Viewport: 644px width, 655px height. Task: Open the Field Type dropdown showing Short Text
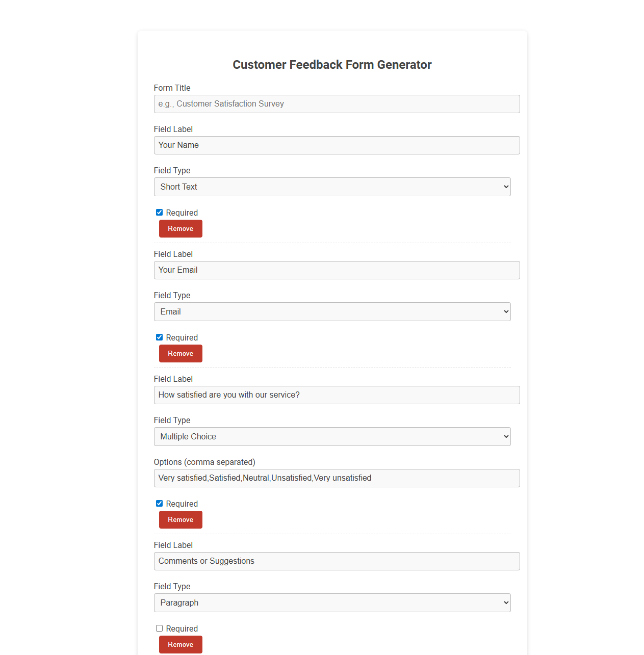coord(332,187)
